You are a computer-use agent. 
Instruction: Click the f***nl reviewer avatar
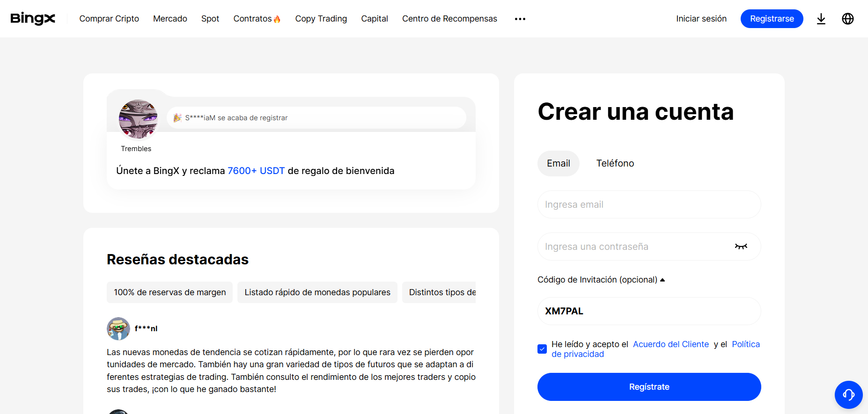(x=118, y=328)
